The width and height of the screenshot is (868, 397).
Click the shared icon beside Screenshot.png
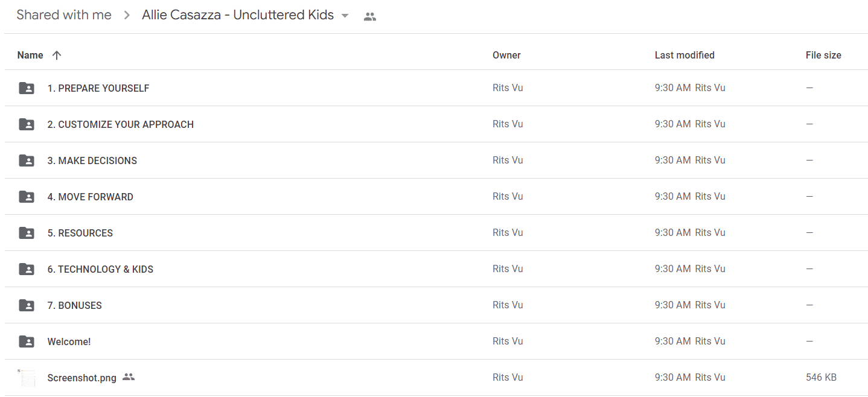pos(128,377)
